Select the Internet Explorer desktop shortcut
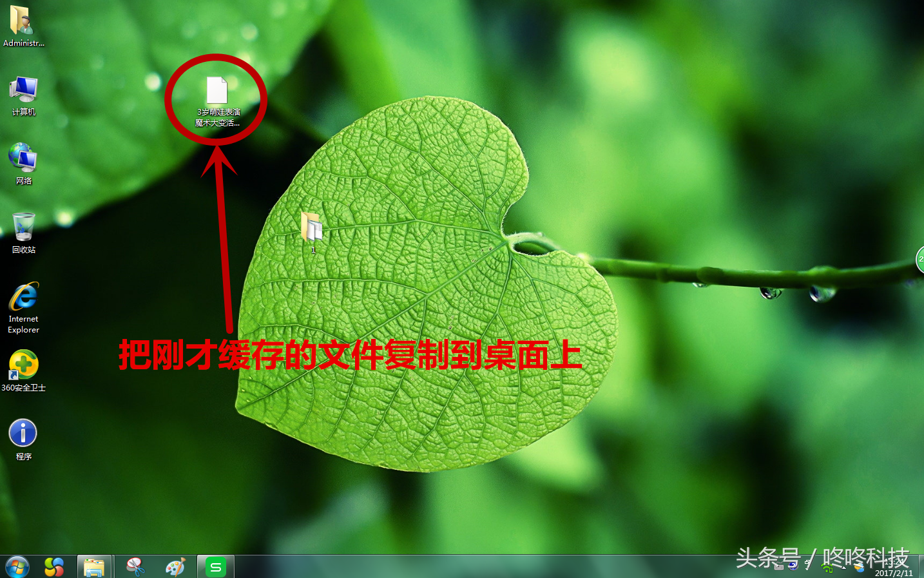This screenshot has height=578, width=924. pyautogui.click(x=23, y=308)
